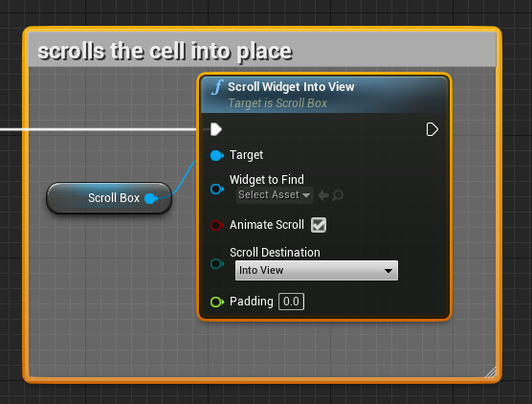
Task: Uncheck the Animate Scroll checkbox
Action: click(x=319, y=225)
